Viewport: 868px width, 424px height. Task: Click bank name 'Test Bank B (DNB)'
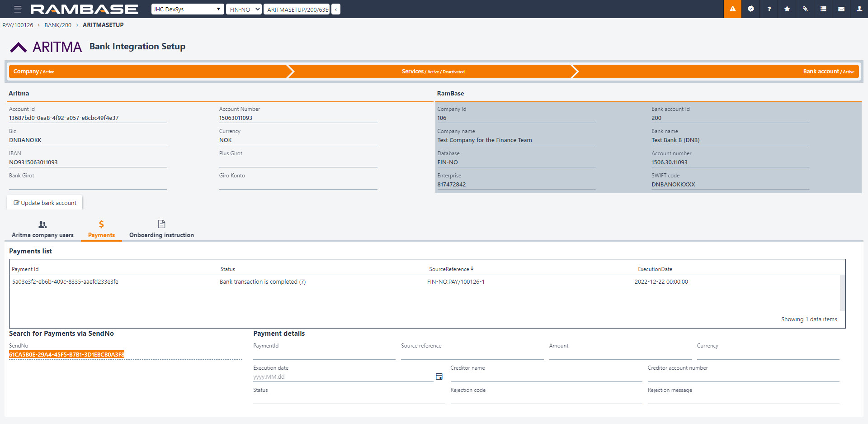(675, 140)
